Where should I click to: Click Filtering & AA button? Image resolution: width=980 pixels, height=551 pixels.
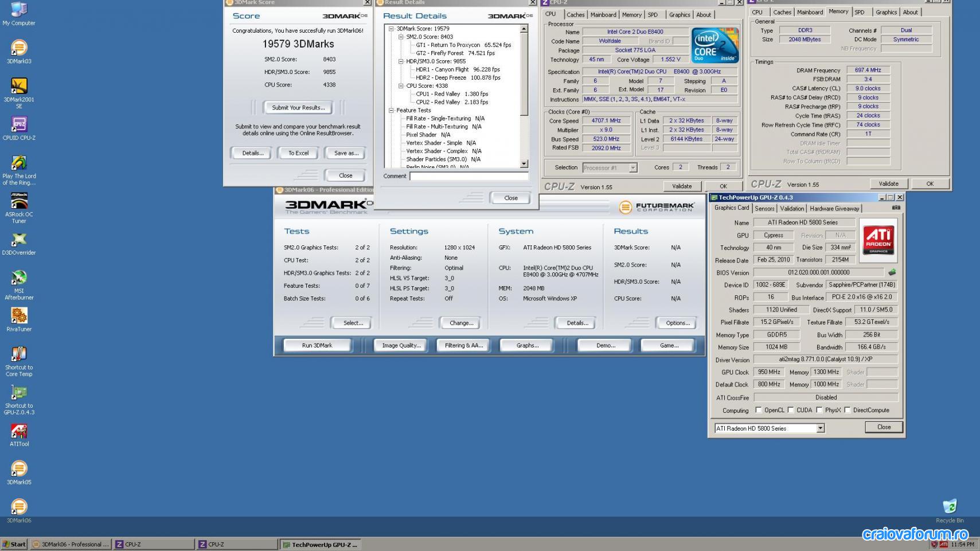(x=464, y=345)
